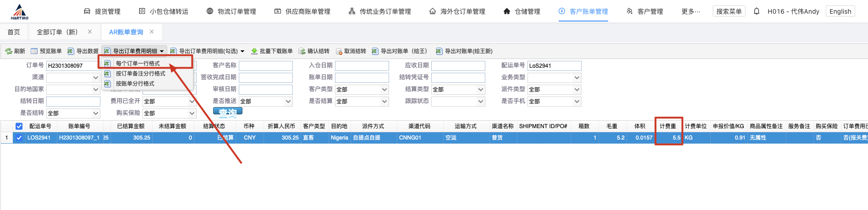Screen dimensions: 868x210
Task: Open the 客户类型 dropdown
Action: [362, 90]
